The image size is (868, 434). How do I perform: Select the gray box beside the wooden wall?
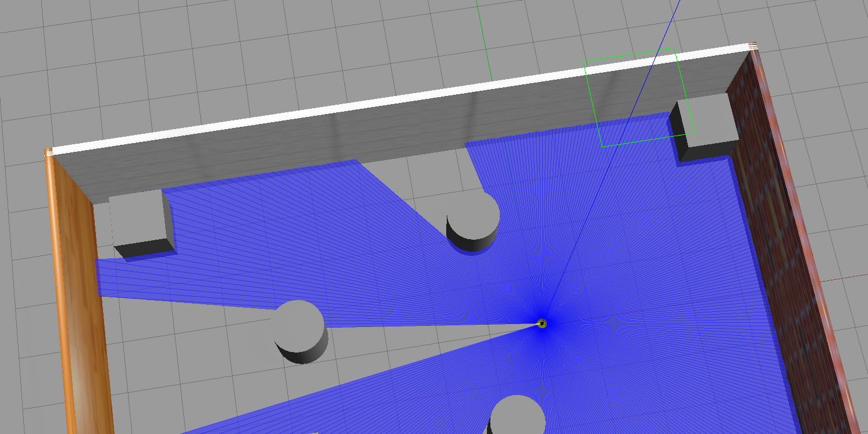tap(141, 223)
